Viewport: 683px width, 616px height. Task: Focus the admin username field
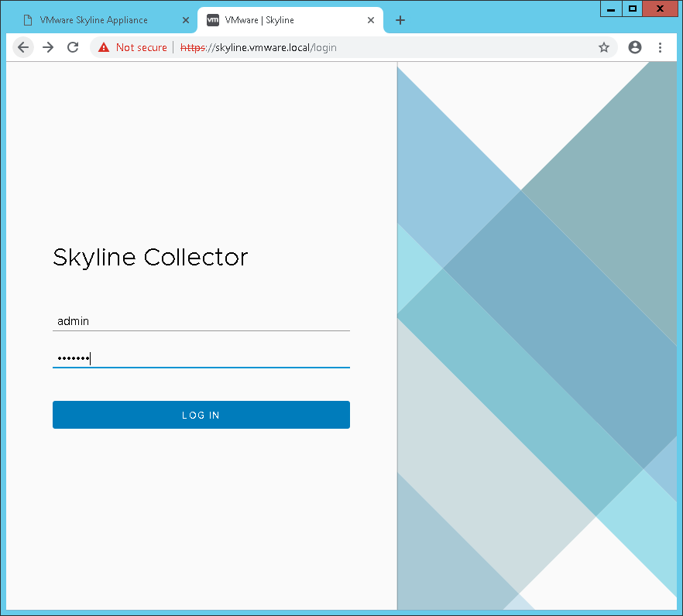(x=201, y=321)
